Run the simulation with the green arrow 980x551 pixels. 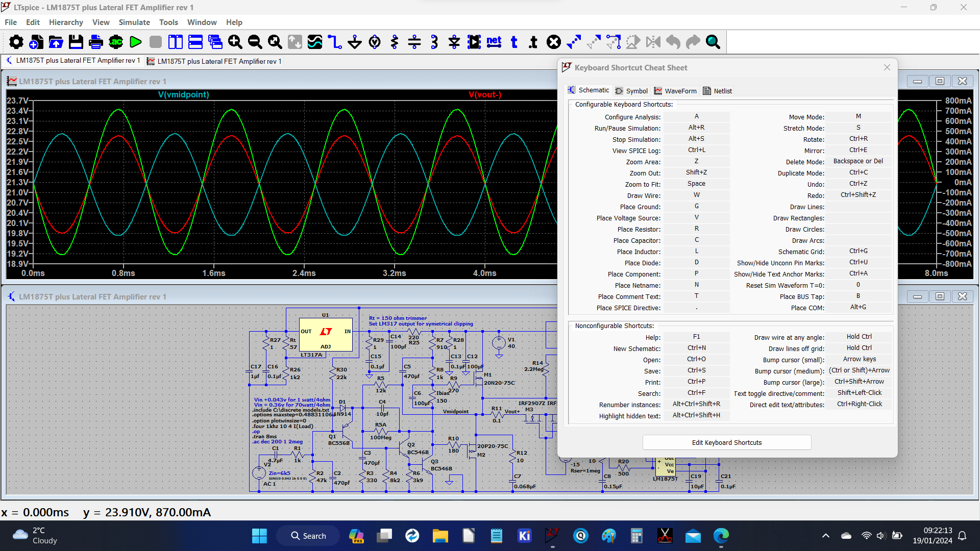pos(136,42)
